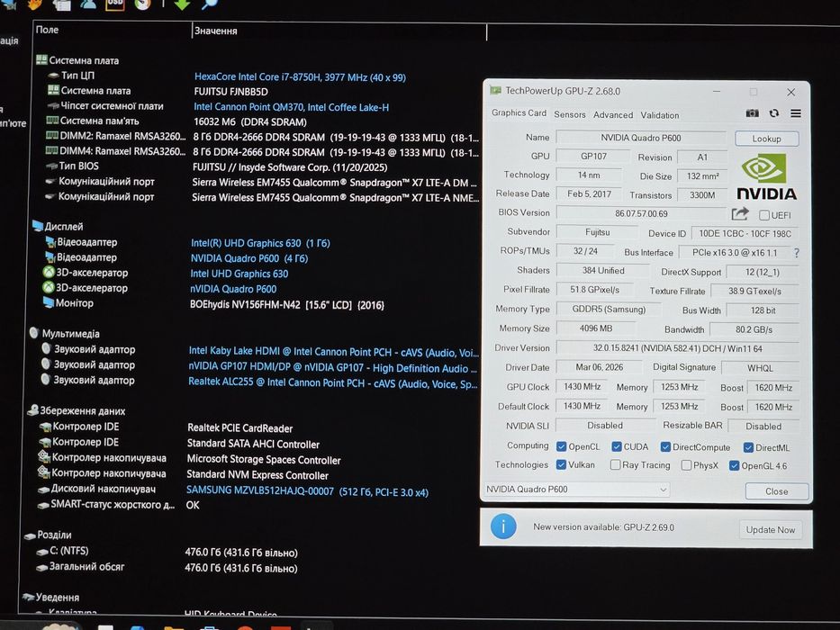This screenshot has width=840, height=630.
Task: Open the Intel Kaby Lake HDMI audio link
Action: (x=334, y=352)
